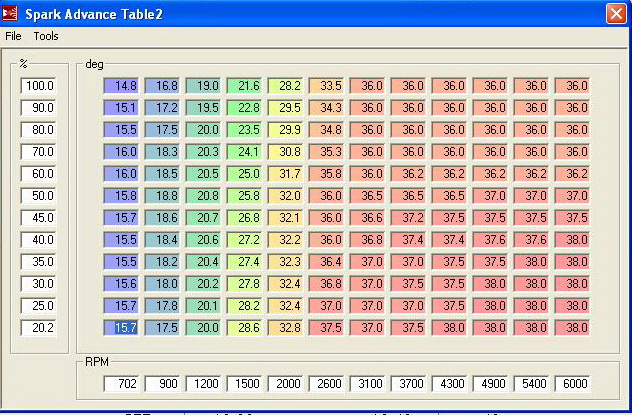
Task: Click the Spark Advance Table2 title bar icon
Action: (11, 13)
